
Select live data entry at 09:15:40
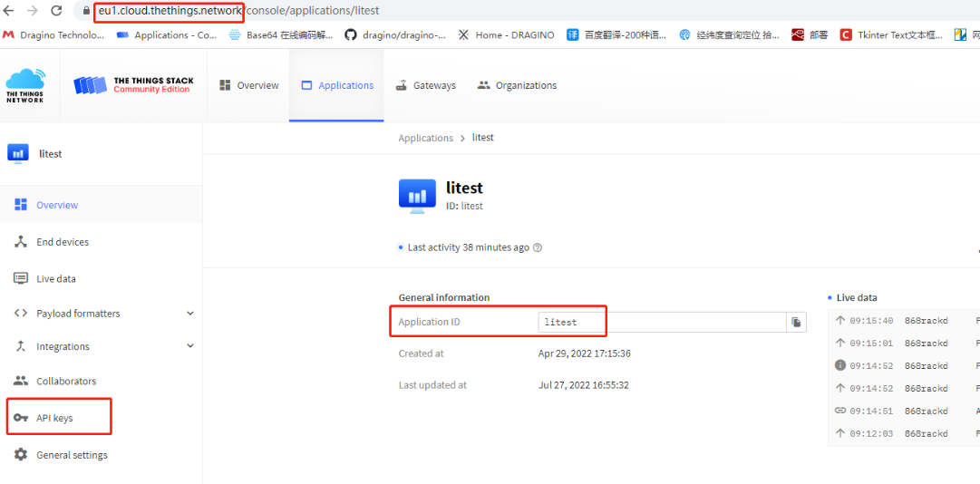[x=904, y=320]
